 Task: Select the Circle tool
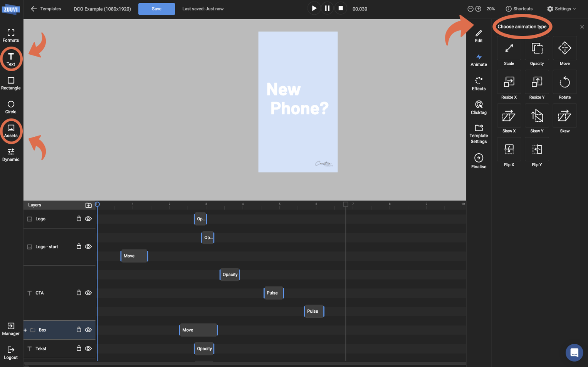[x=10, y=107]
